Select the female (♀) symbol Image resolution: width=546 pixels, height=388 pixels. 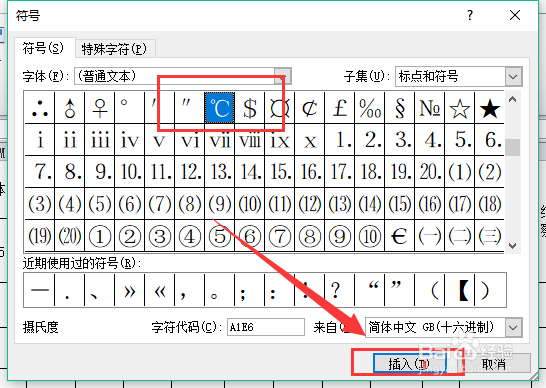coord(100,108)
